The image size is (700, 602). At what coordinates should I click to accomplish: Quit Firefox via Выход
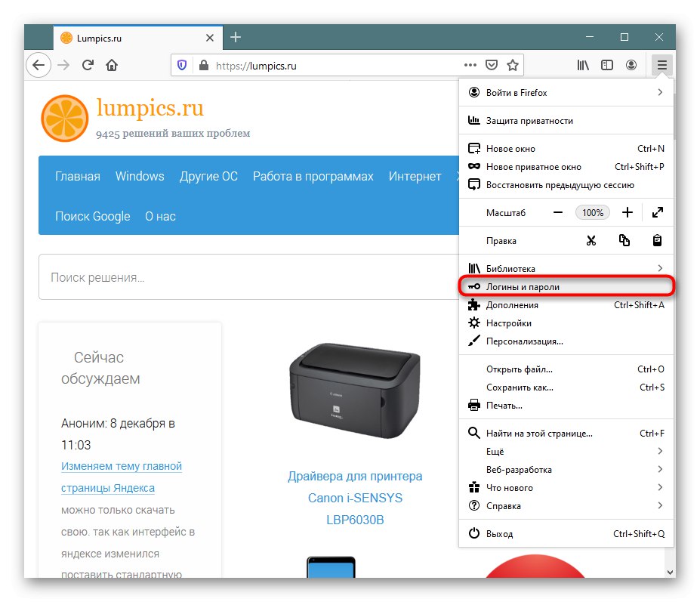click(566, 534)
